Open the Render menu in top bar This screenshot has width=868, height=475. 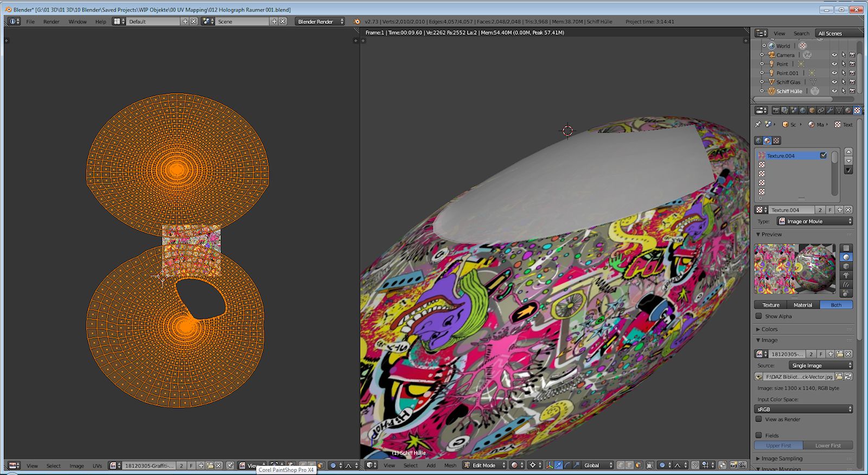point(52,22)
